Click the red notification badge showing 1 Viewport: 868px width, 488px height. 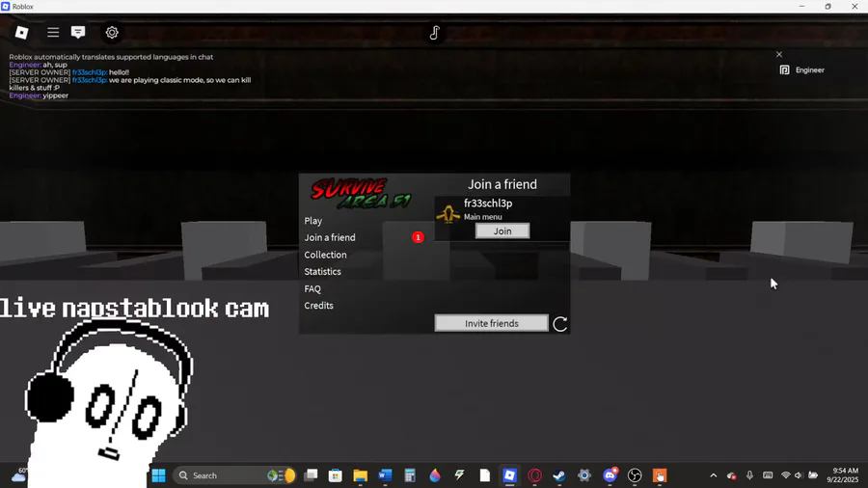pyautogui.click(x=418, y=237)
